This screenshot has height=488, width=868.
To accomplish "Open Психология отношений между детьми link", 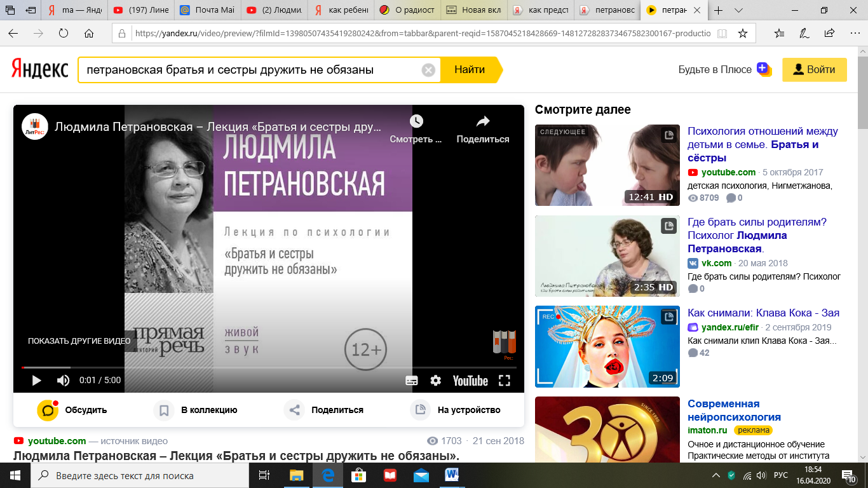I will click(x=763, y=145).
